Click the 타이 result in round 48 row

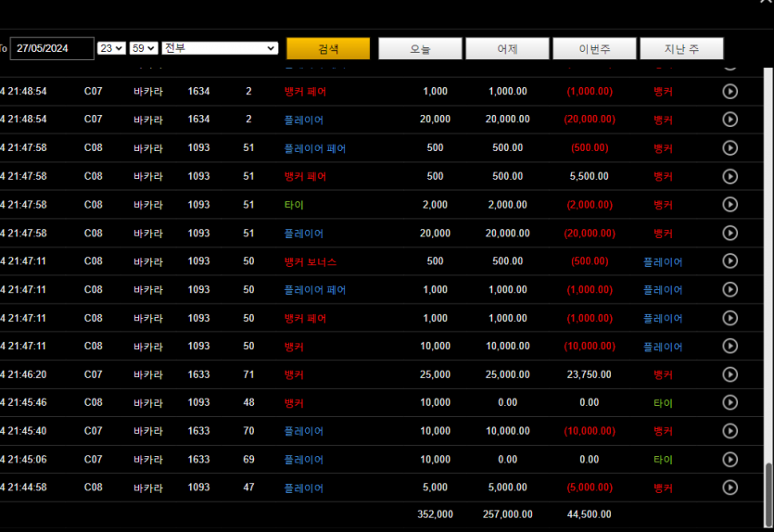tap(663, 403)
